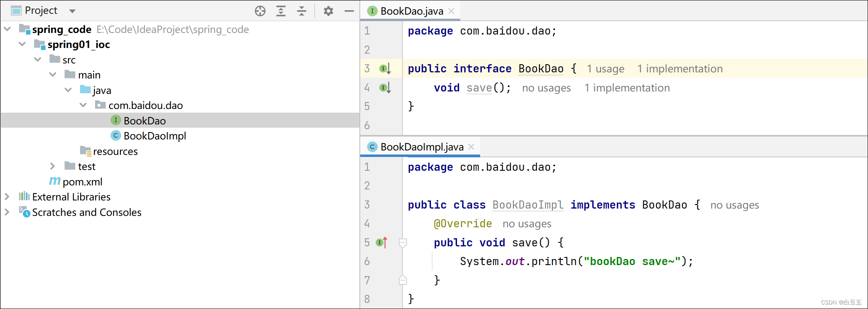868x309 pixels.
Task: Click the '1 implementation' hint on BookDao interface
Action: [x=680, y=69]
